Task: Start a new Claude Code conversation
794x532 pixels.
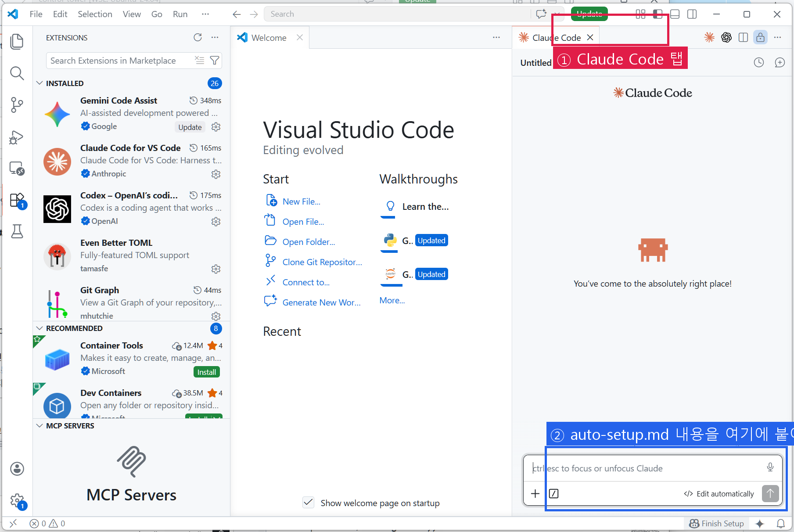Action: (x=780, y=62)
